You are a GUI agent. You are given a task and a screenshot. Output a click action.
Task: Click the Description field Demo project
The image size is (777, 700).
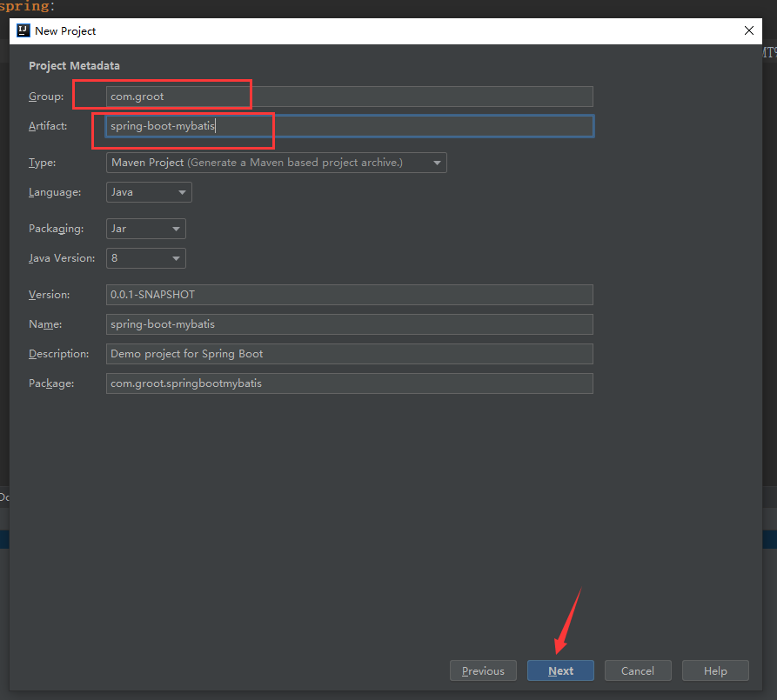tap(350, 354)
